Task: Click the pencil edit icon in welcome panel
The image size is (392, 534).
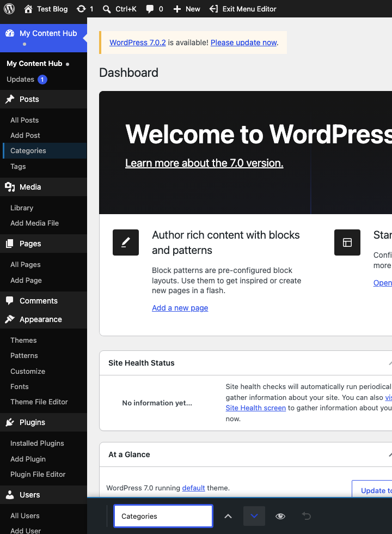Action: (x=126, y=242)
